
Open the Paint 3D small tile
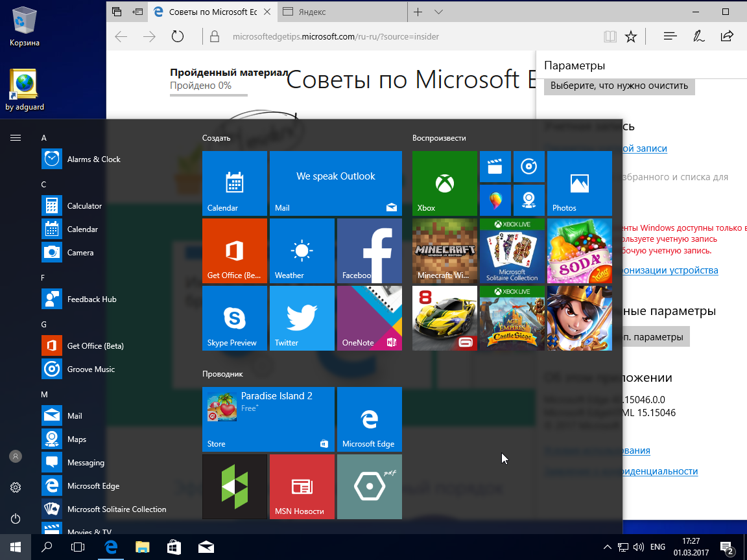pos(495,200)
